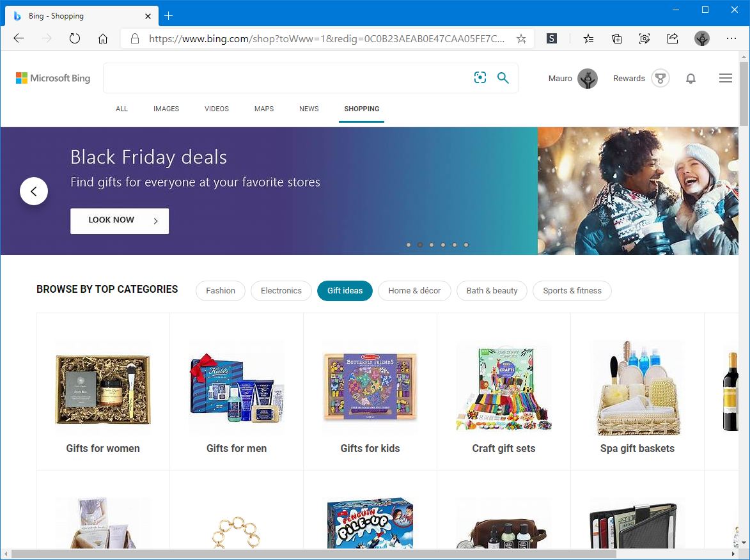Viewport: 750px width, 560px height.
Task: Open the Bing hamburger menu
Action: 725,79
